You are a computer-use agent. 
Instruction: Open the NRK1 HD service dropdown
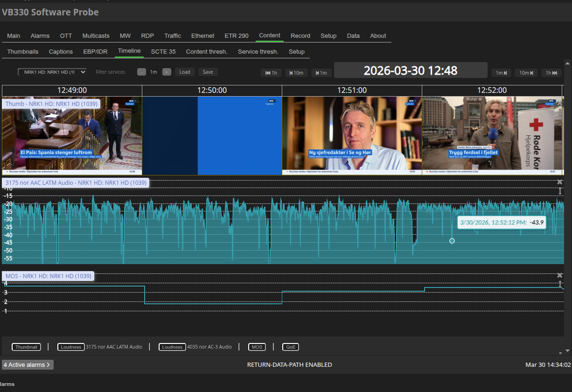[52, 72]
